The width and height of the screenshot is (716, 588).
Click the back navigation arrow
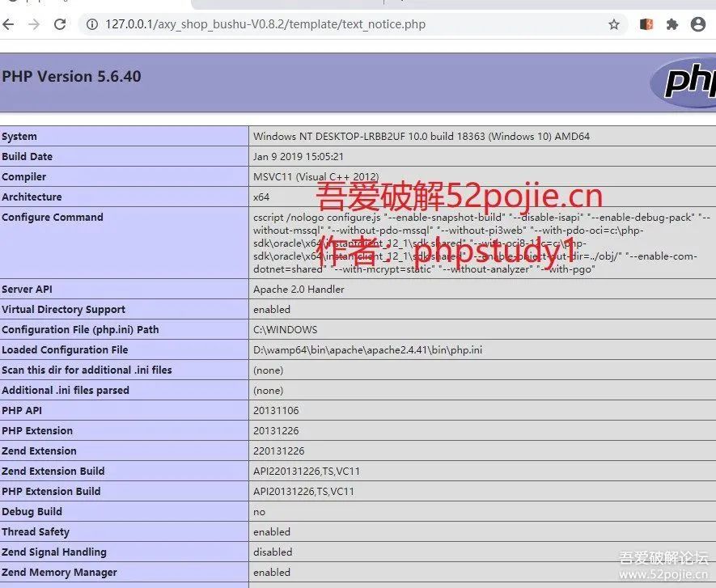coord(8,24)
